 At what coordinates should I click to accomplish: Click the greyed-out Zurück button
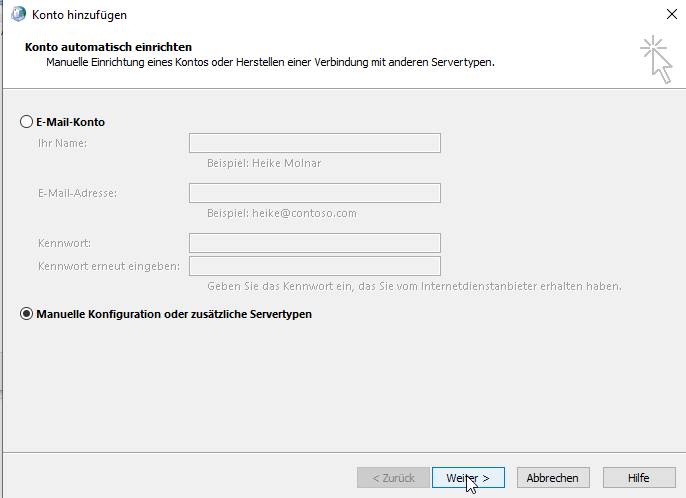point(392,478)
